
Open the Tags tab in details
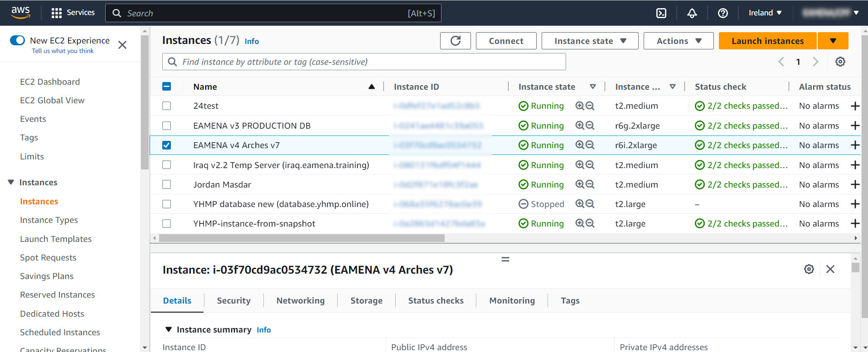(570, 300)
